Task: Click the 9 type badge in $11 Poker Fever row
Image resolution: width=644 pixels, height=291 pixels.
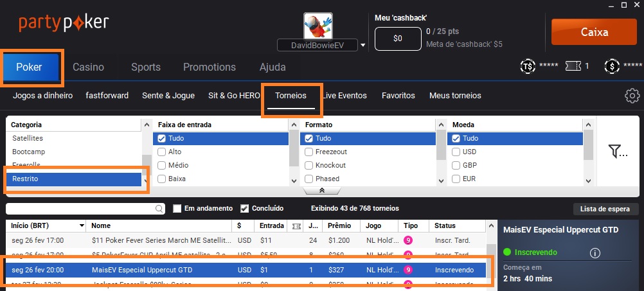Action: tap(408, 240)
